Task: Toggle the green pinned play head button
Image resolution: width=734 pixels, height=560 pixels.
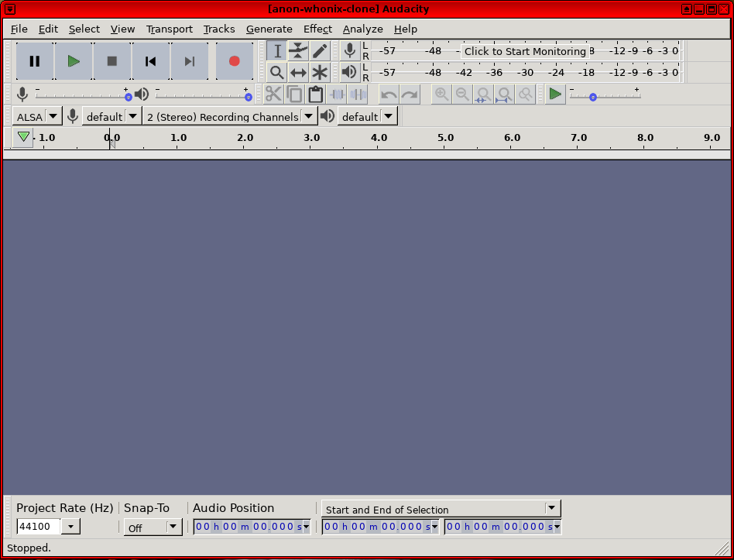Action: 23,137
